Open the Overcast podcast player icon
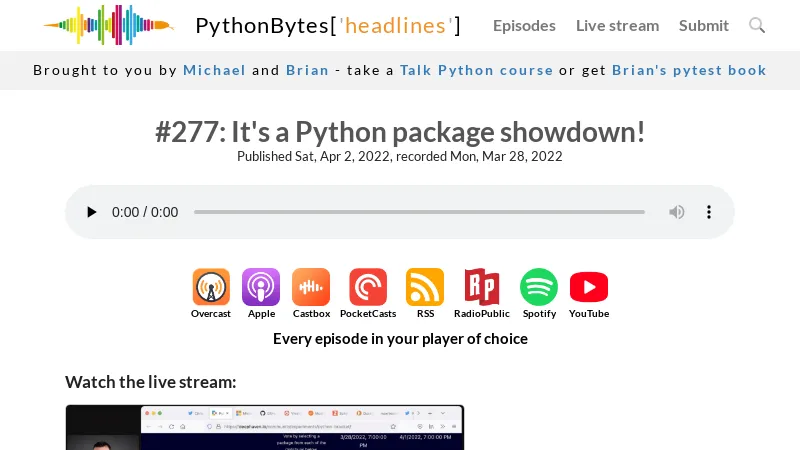800x450 pixels. (x=211, y=287)
